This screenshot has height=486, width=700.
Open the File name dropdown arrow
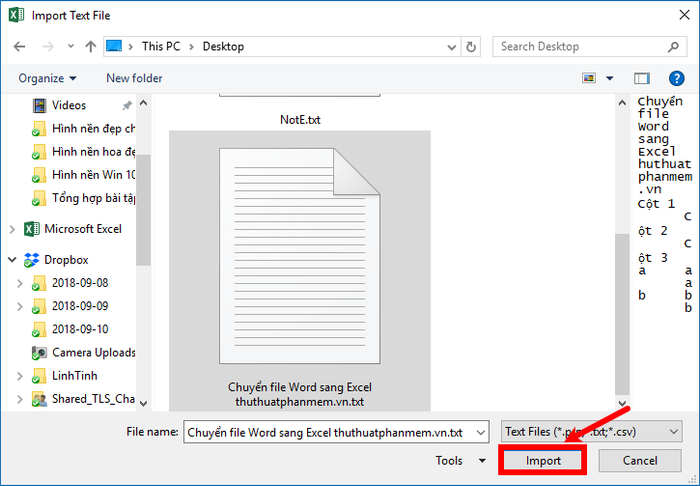tap(481, 432)
